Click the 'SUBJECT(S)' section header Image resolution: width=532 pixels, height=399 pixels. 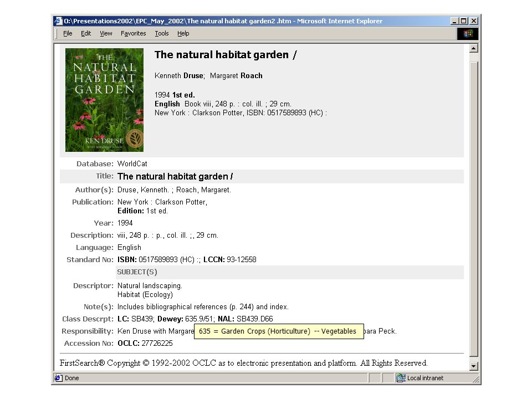point(137,272)
